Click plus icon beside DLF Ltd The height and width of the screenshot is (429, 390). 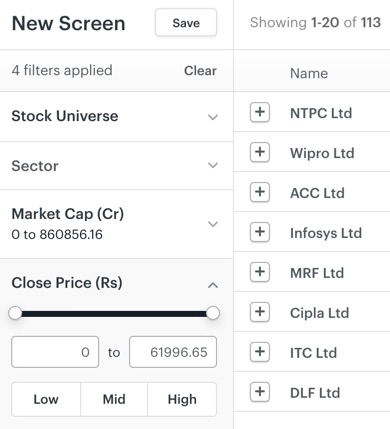(260, 392)
